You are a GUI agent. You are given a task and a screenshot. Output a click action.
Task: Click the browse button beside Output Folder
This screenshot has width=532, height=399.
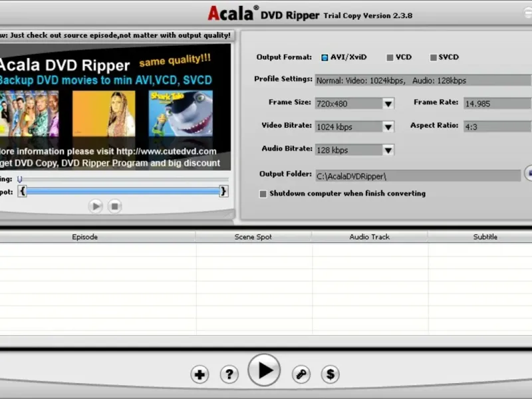click(528, 174)
